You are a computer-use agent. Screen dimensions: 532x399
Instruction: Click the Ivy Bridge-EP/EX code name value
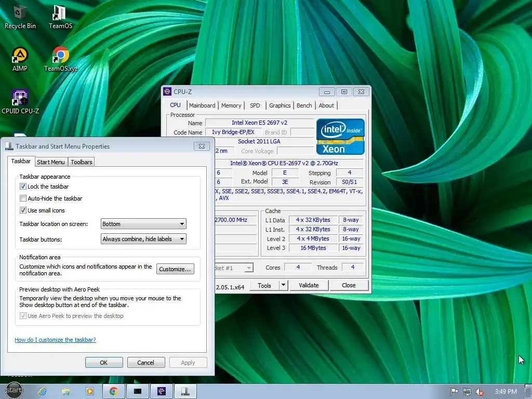(233, 132)
